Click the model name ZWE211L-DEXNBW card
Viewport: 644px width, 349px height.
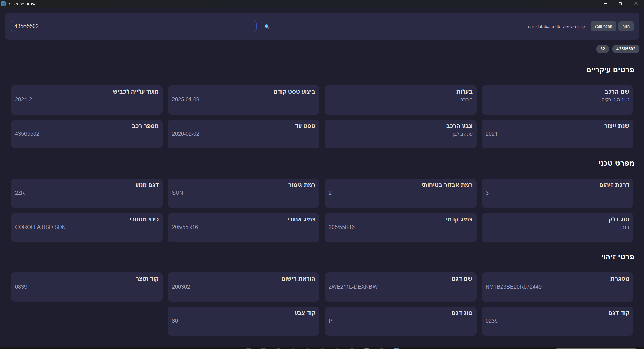coord(400,287)
